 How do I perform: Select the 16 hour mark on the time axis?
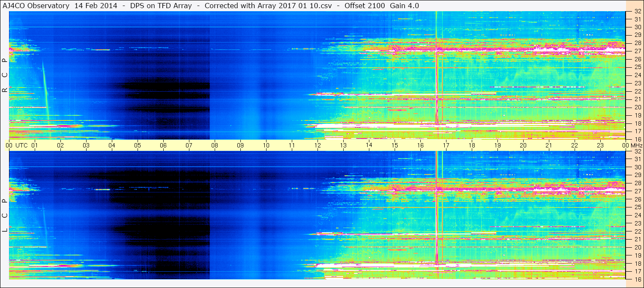click(x=420, y=145)
